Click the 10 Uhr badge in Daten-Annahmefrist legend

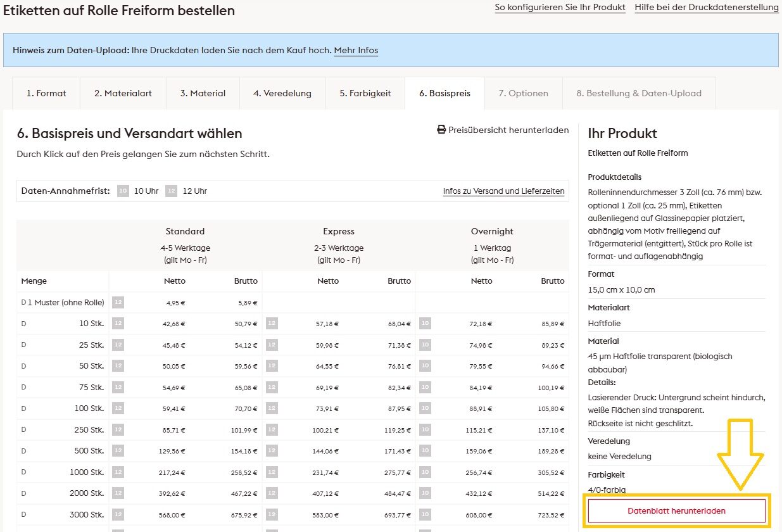[123, 191]
